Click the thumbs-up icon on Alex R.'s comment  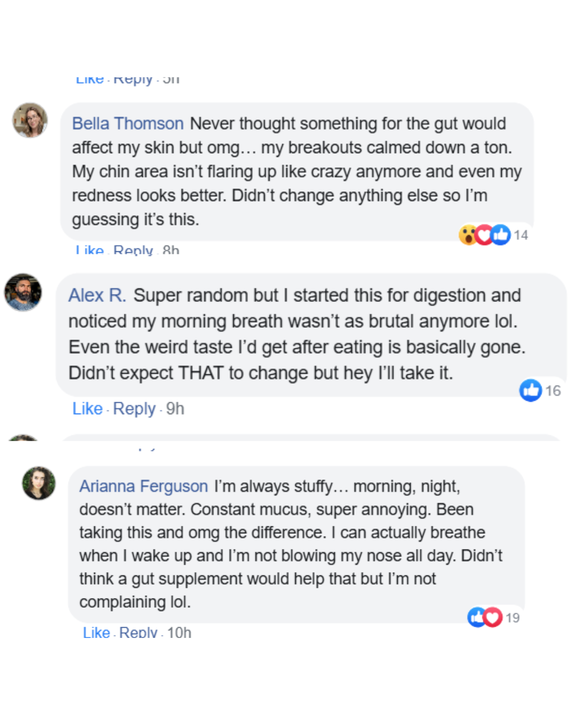[x=530, y=390]
